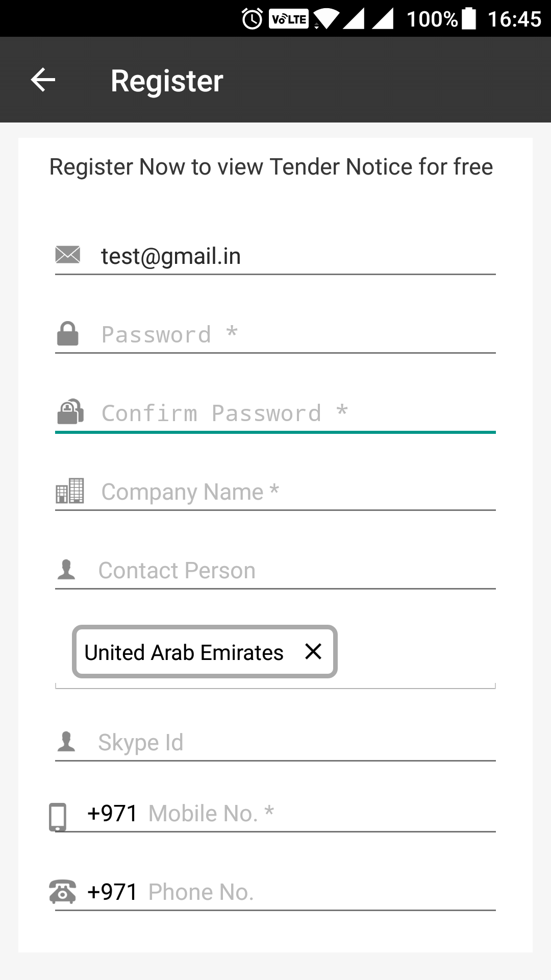Tap the contact person silhouette icon

[66, 570]
